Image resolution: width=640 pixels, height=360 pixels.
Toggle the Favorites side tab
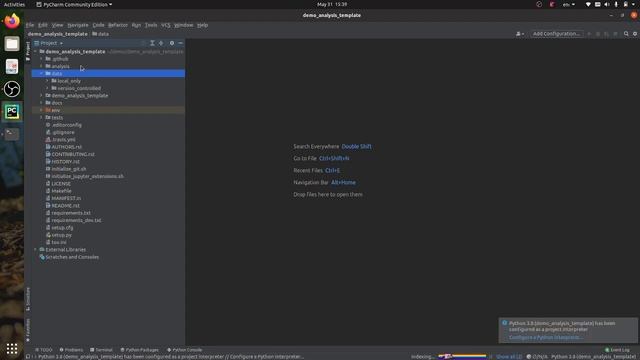[28, 330]
